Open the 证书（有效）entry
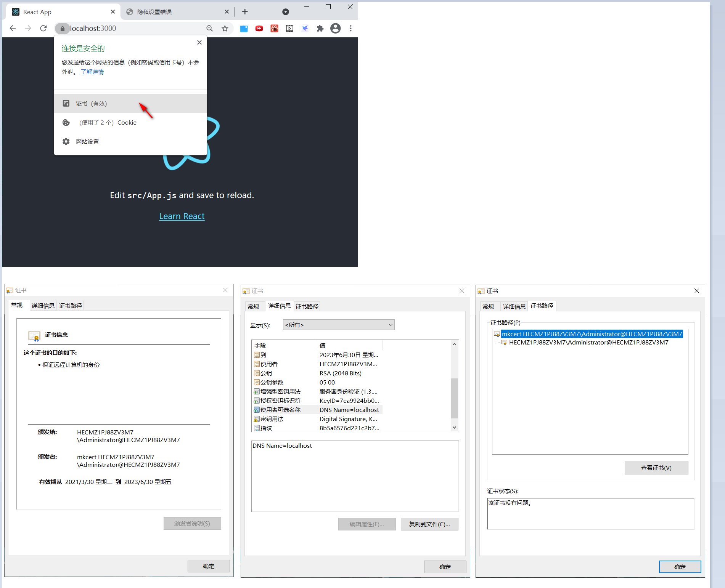The image size is (725, 588). coord(92,103)
